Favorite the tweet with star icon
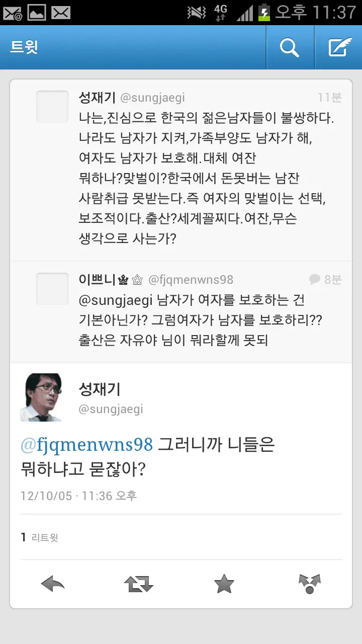 [x=224, y=585]
